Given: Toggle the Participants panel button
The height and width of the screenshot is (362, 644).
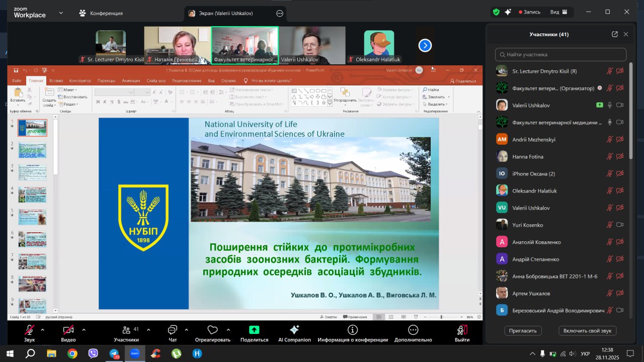Looking at the screenshot, I should click(x=126, y=330).
